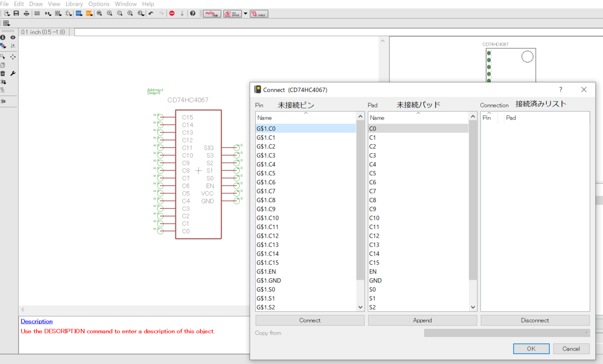The height and width of the screenshot is (364, 603).
Task: Select pin G$1.C0 in the Pin list
Action: coord(306,129)
